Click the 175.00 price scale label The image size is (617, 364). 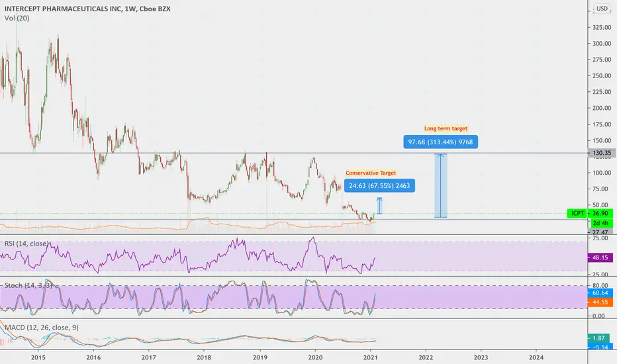[602, 124]
